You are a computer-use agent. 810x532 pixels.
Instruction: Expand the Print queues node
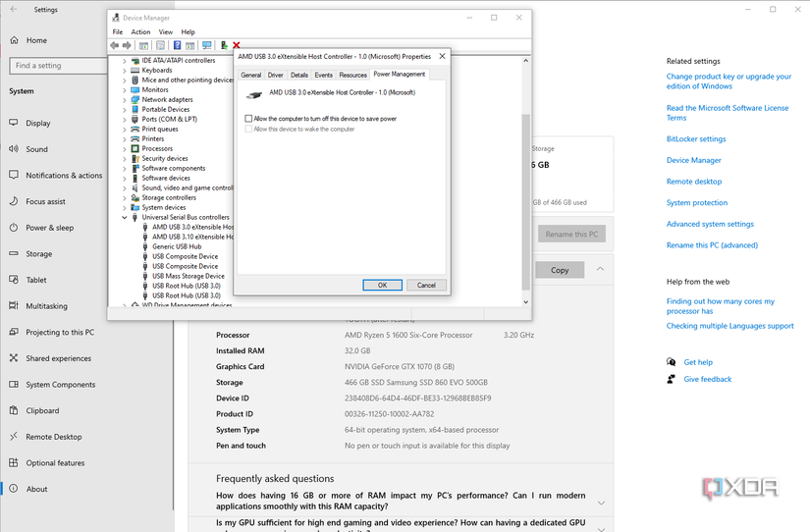tap(125, 130)
